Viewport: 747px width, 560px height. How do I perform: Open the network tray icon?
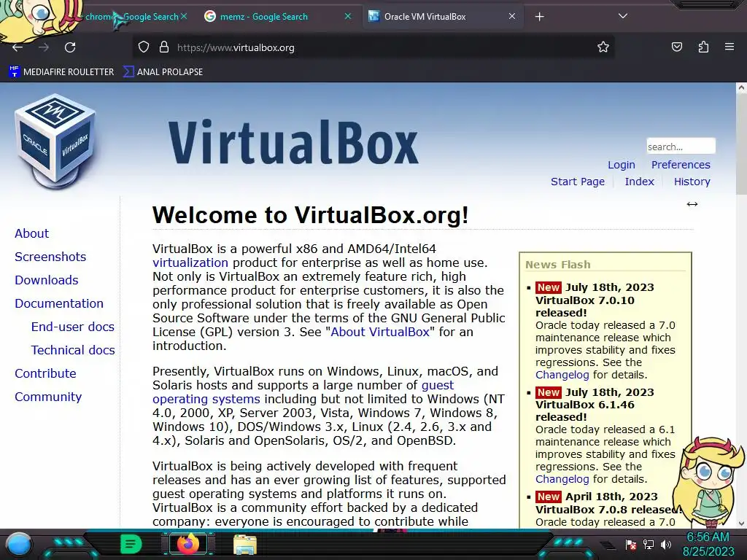pyautogui.click(x=649, y=544)
